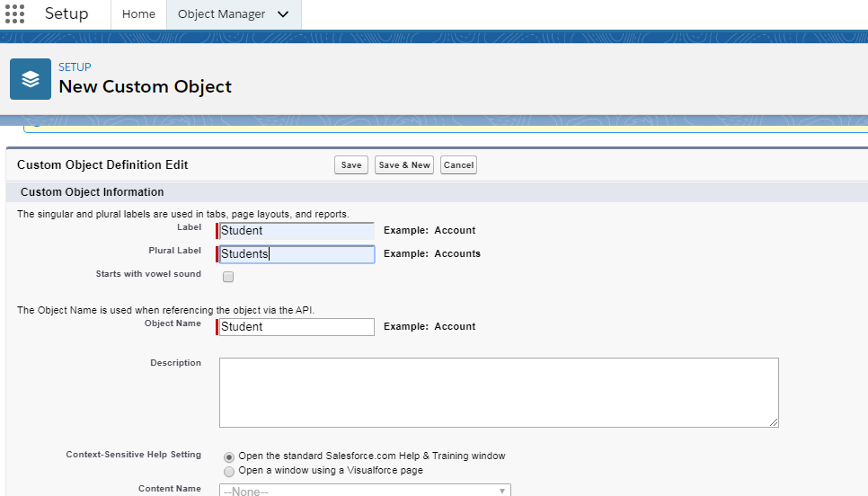
Task: Click into the Label text field
Action: 297,231
